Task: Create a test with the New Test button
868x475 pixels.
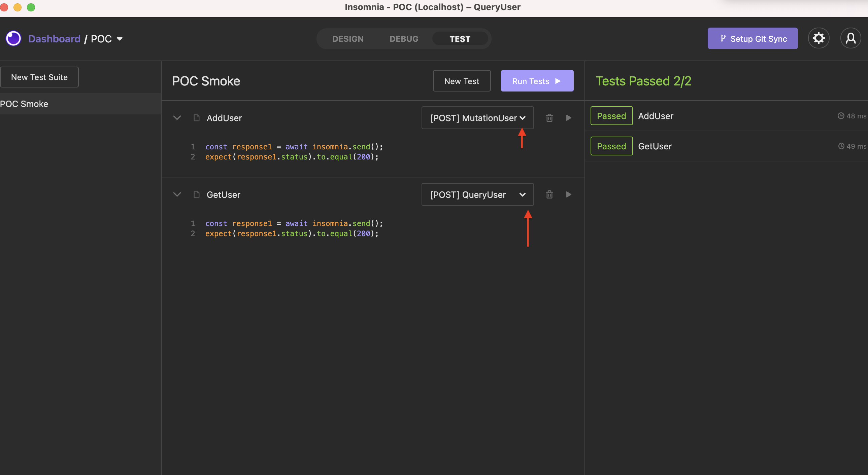Action: [462, 81]
